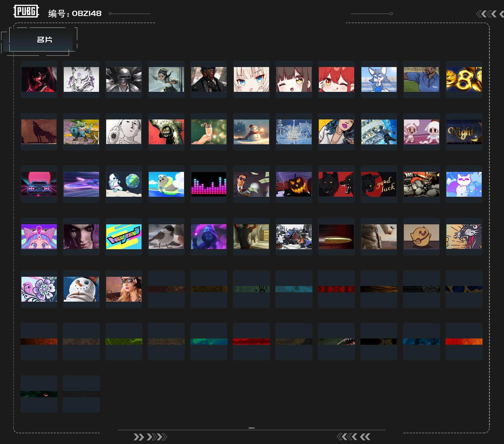
Task: Pick the woman with aviator goggles nameplate
Action: click(124, 289)
